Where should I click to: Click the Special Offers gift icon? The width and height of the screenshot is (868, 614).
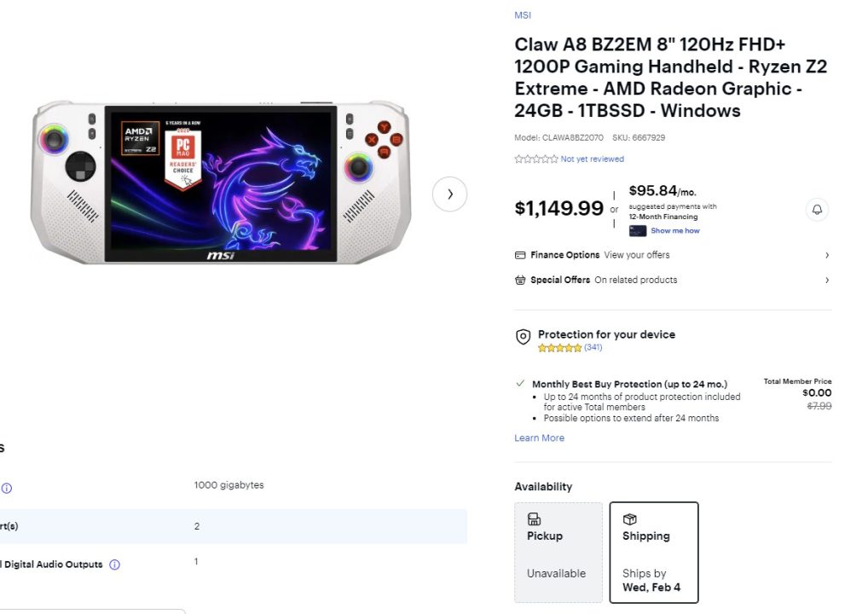(521, 280)
